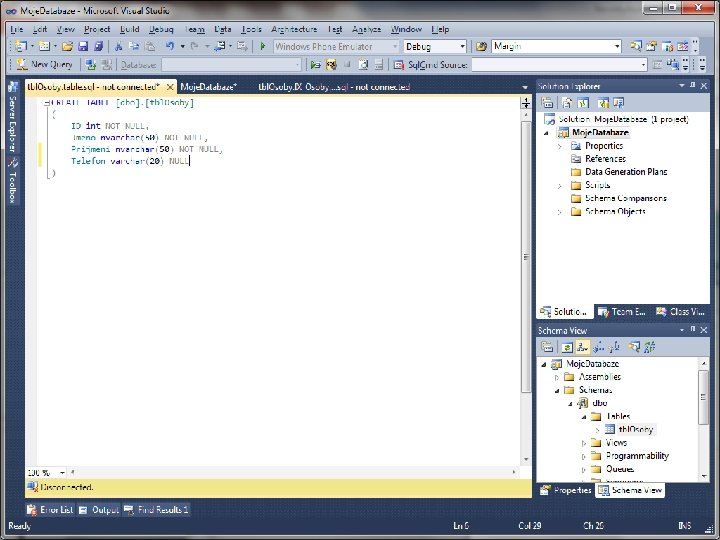Open the document tabs list dropdown arrow
Screen dimensions: 720x540
click(x=525, y=87)
